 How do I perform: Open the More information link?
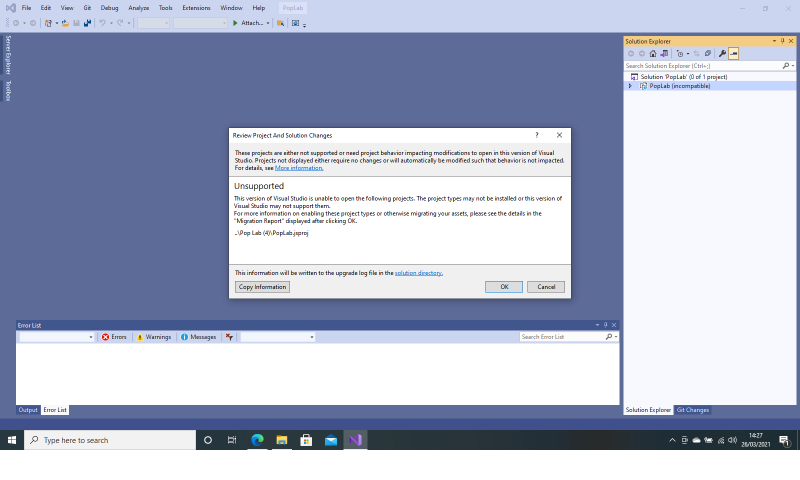[x=299, y=168]
